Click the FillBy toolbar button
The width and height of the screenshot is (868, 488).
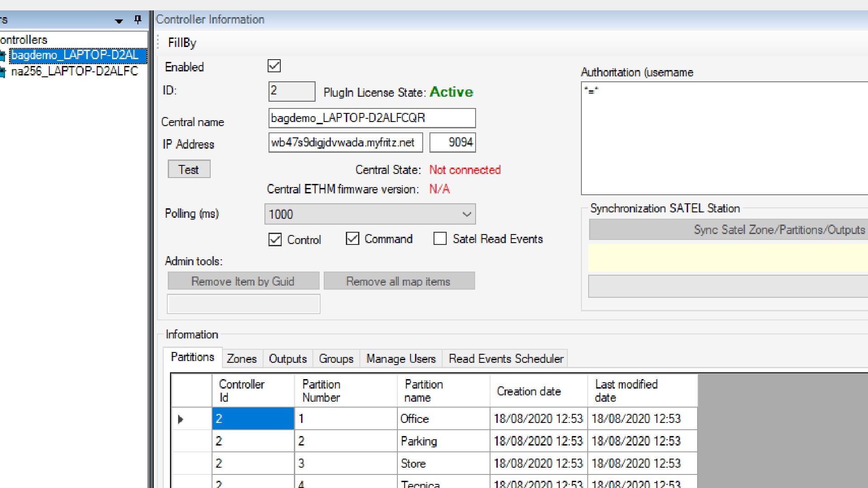pyautogui.click(x=182, y=42)
